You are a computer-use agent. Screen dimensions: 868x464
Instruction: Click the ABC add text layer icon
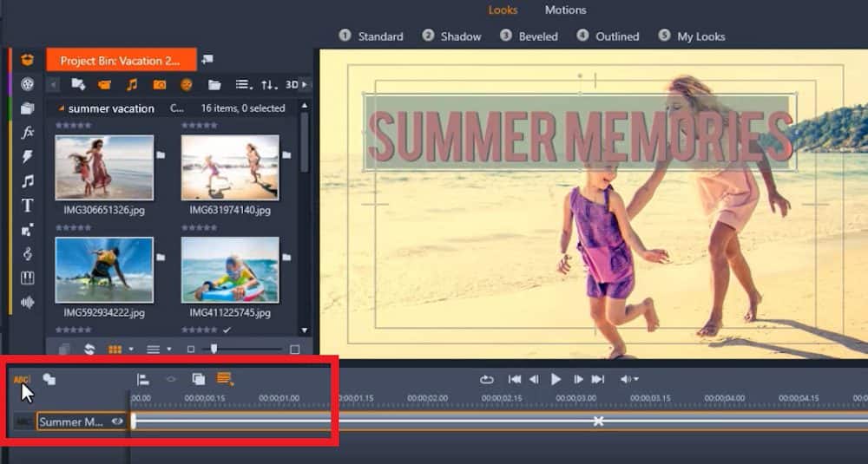[x=21, y=379]
